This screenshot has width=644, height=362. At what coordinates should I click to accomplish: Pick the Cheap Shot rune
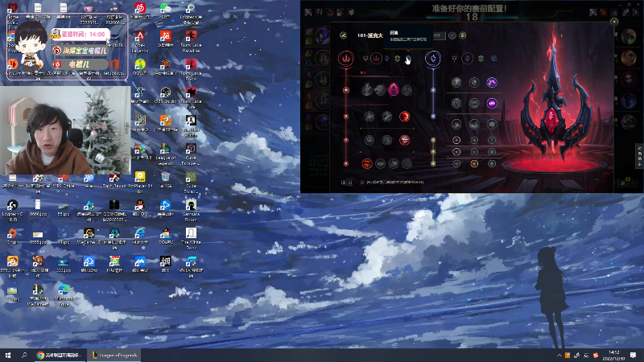tap(369, 117)
